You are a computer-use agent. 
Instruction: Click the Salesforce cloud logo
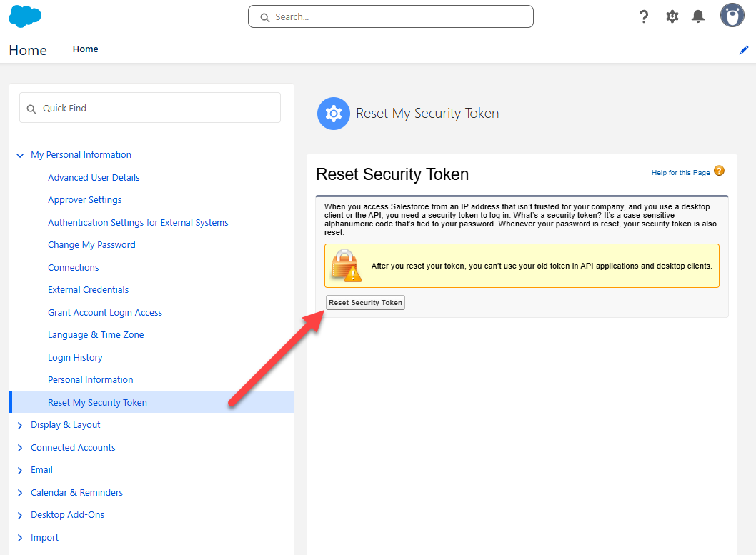point(25,16)
